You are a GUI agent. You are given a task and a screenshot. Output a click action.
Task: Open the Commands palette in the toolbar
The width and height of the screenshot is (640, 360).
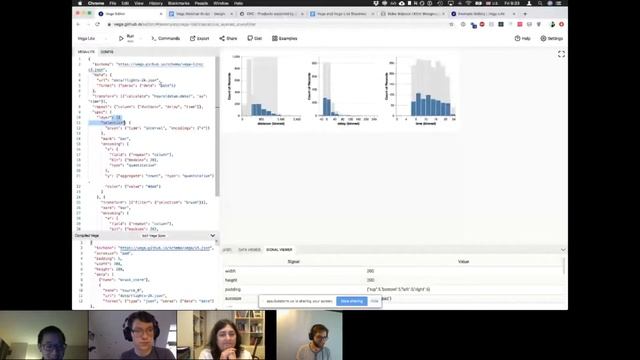tap(166, 38)
